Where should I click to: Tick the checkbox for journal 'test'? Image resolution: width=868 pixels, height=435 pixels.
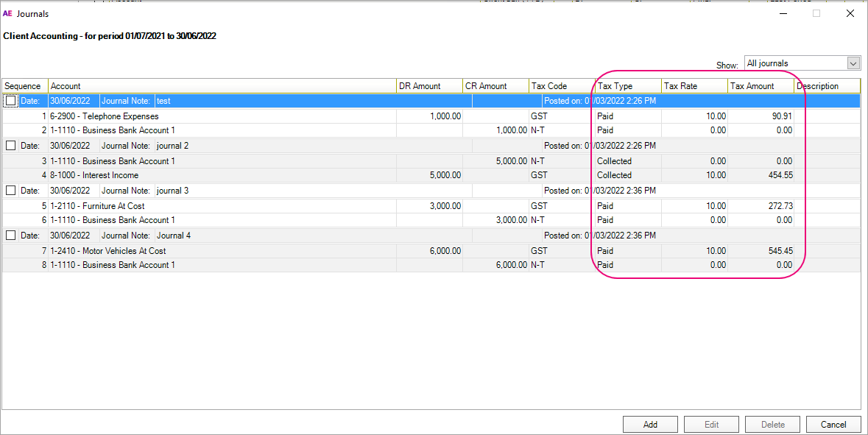point(10,101)
